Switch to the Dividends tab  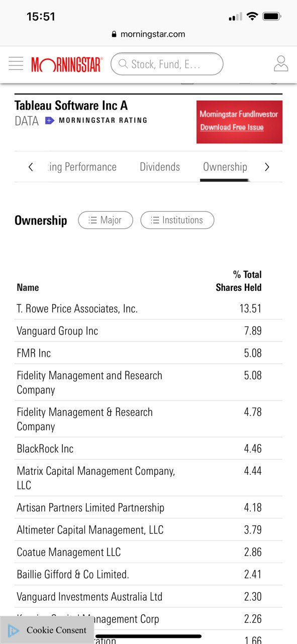[x=160, y=167]
